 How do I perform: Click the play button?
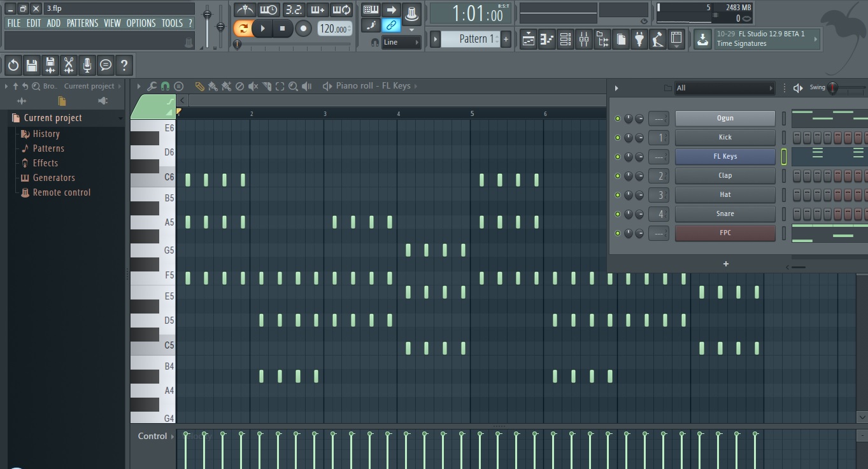click(x=262, y=28)
